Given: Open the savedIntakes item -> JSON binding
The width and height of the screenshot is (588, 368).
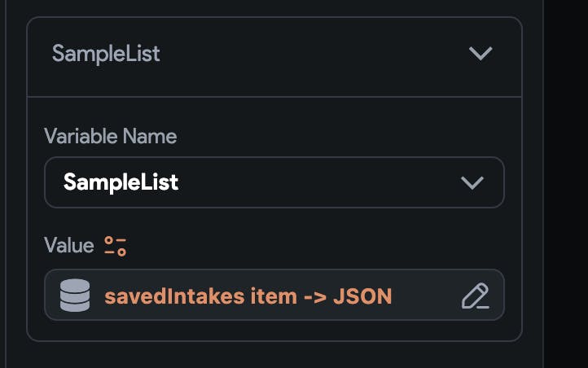Looking at the screenshot, I should (x=248, y=296).
